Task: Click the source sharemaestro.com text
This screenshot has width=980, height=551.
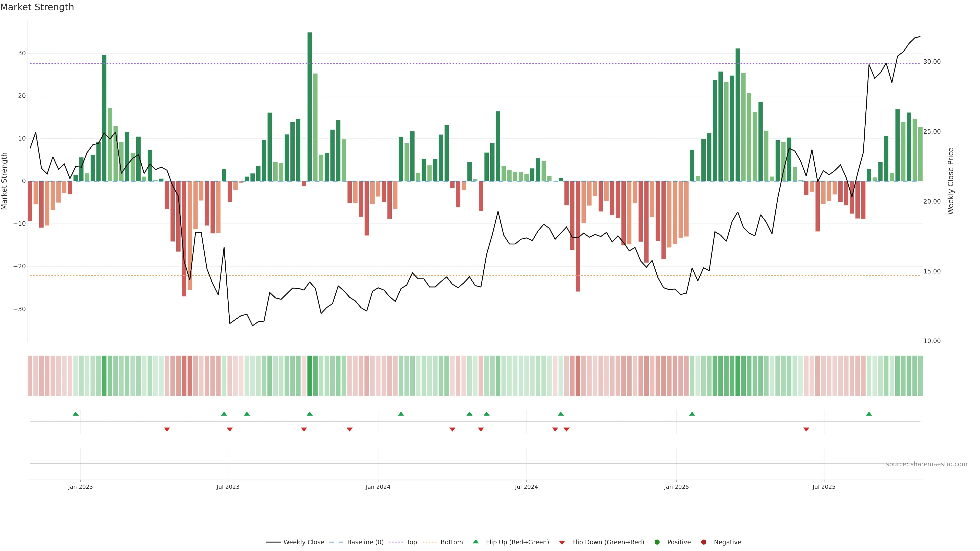Action: click(926, 464)
